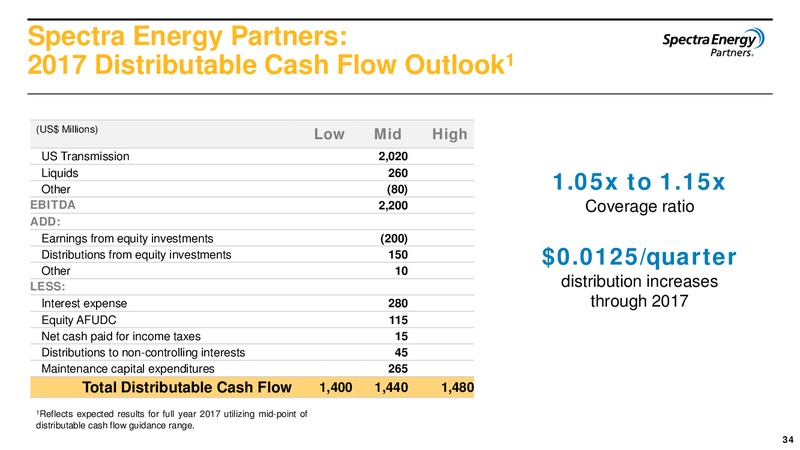Click the '$0.0125/quarter' figure
The width and height of the screenshot is (800, 450).
(639, 257)
